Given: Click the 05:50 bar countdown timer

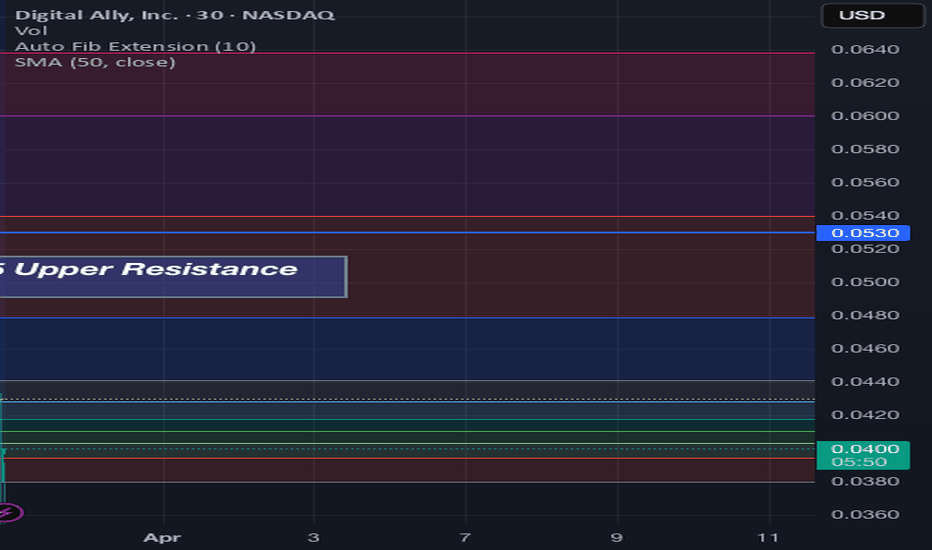Looking at the screenshot, I should coord(859,462).
